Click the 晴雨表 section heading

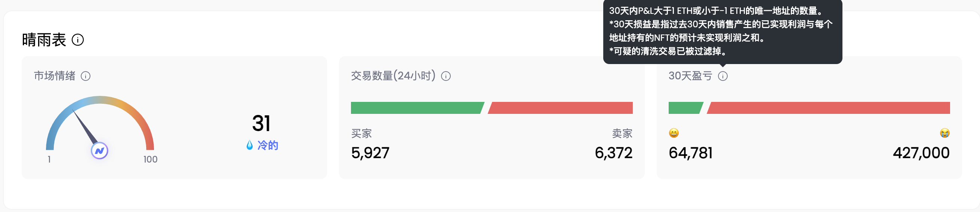pos(44,40)
